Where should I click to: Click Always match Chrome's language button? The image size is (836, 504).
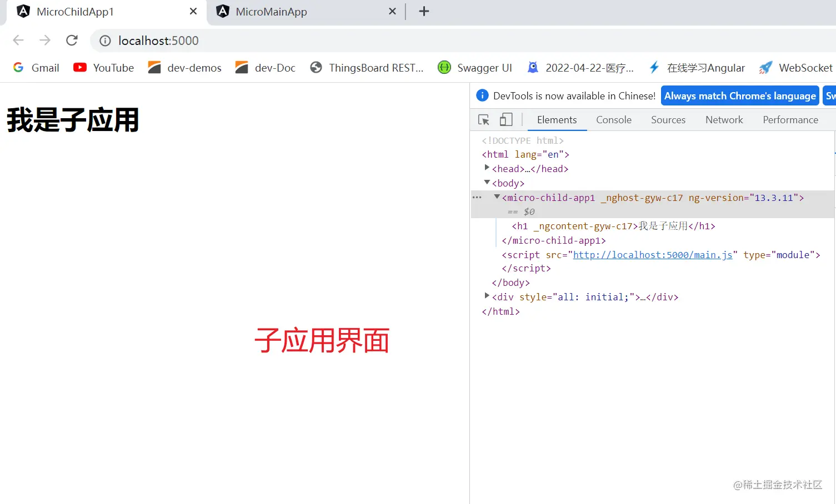(740, 96)
